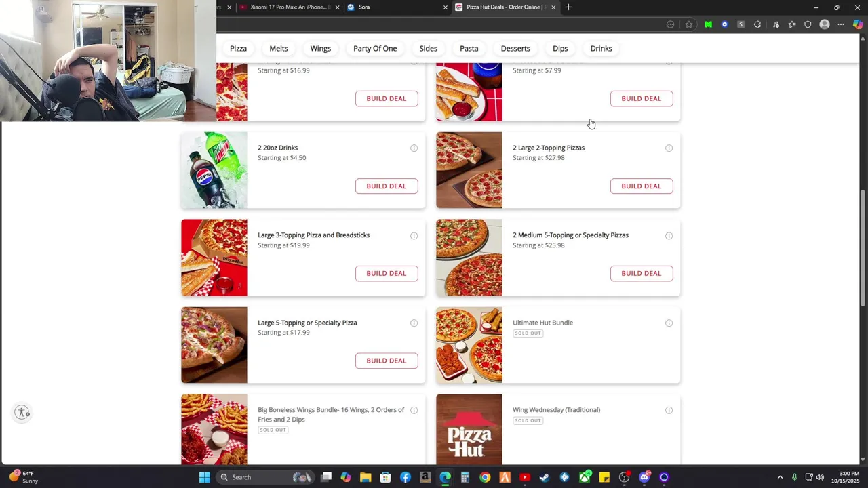
Task: Open the Sides menu category
Action: [428, 48]
